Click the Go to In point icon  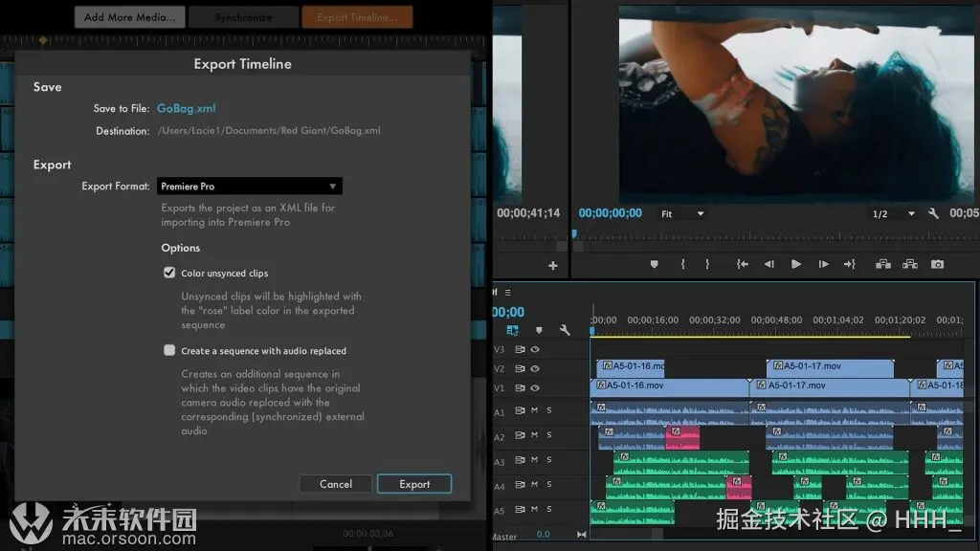click(742, 264)
